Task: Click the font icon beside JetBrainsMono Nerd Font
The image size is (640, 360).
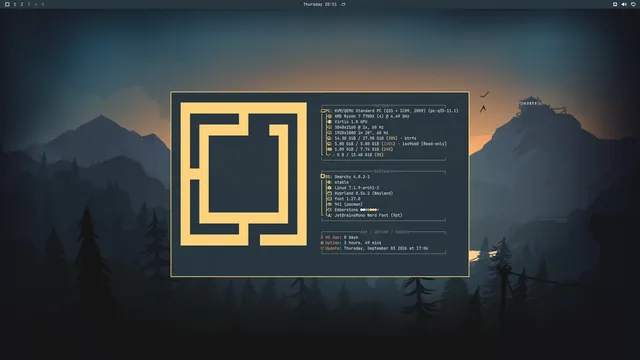Action: click(x=329, y=216)
